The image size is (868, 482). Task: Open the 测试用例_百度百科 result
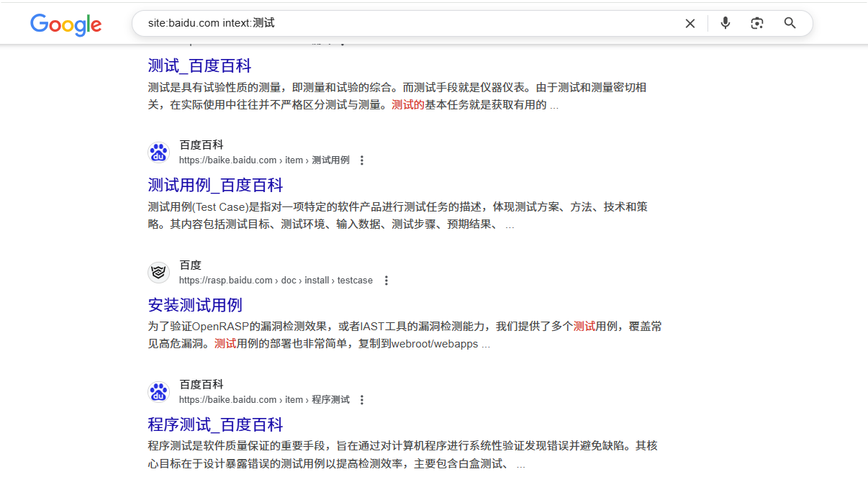tap(215, 185)
